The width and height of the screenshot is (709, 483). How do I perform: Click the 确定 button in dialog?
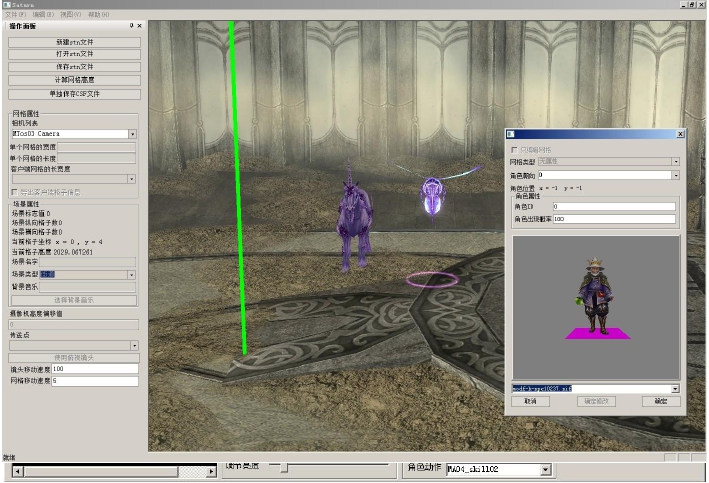[x=661, y=401]
